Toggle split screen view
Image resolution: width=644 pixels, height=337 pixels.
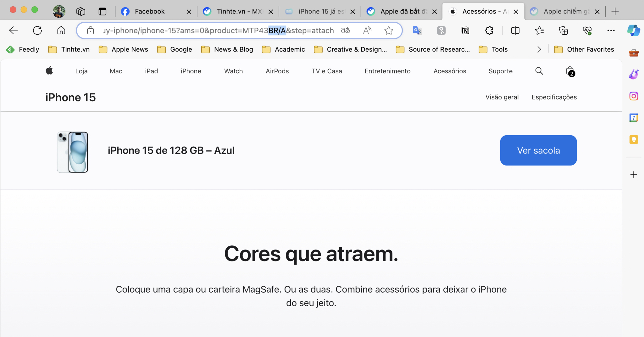tap(515, 31)
